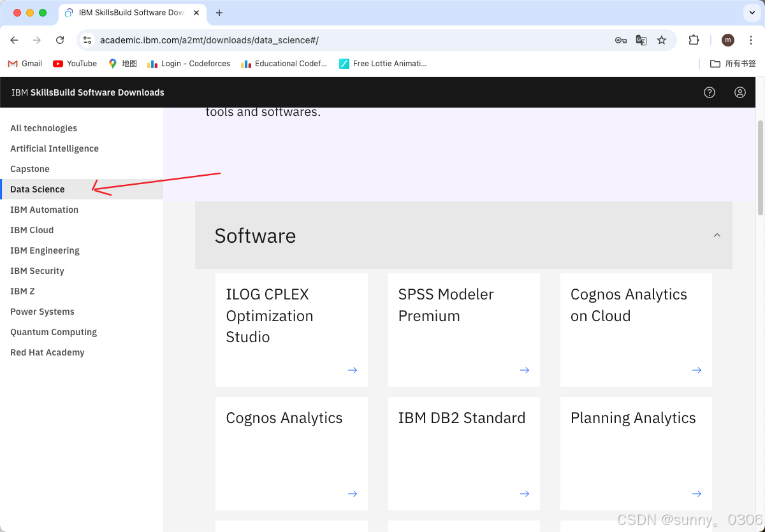The height and width of the screenshot is (532, 765).
Task: Open Login - Codeforces bookmark
Action: (189, 64)
